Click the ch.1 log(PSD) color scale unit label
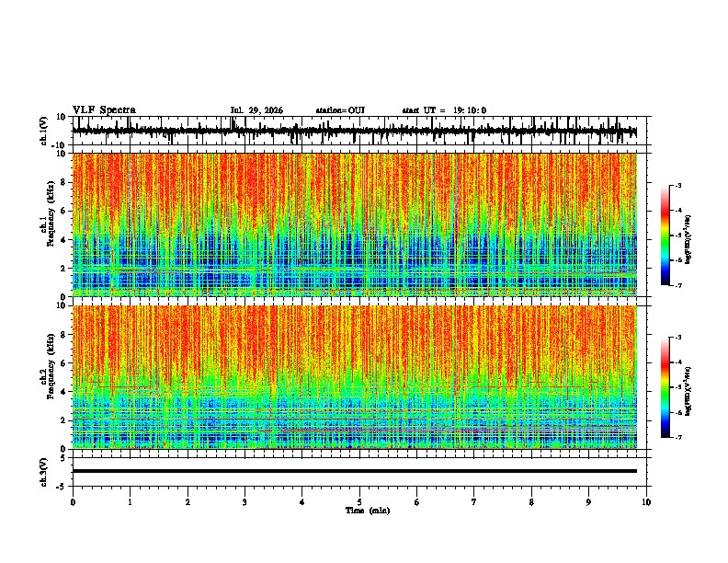 (688, 240)
